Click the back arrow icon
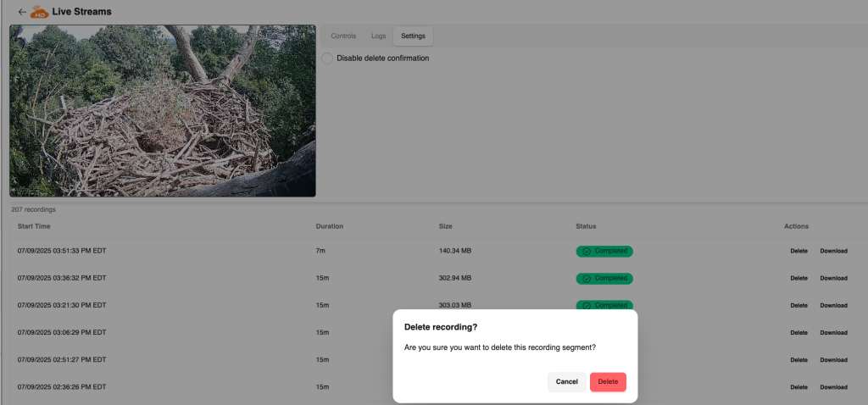This screenshot has height=405, width=868. pyautogui.click(x=21, y=12)
